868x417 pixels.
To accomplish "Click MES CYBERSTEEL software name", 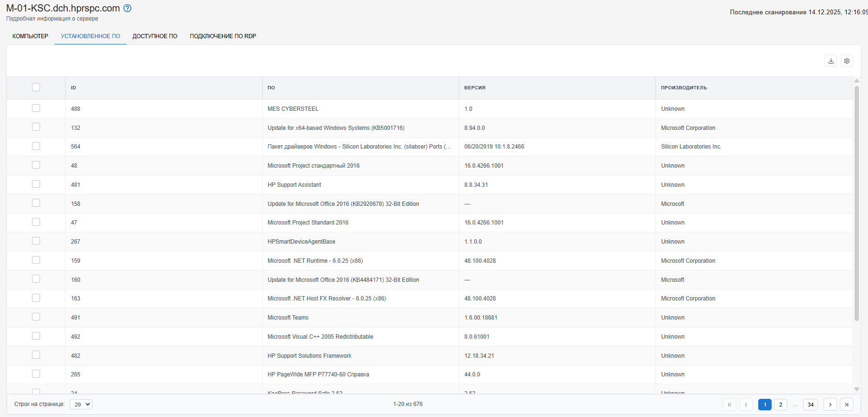I will 293,109.
